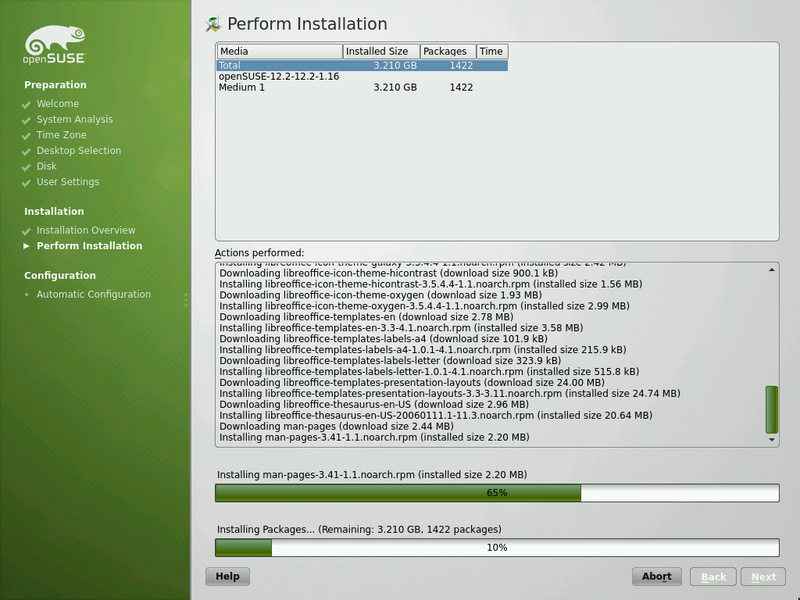
Task: Click the arrow marker beside Perform Installation
Action: pos(27,246)
